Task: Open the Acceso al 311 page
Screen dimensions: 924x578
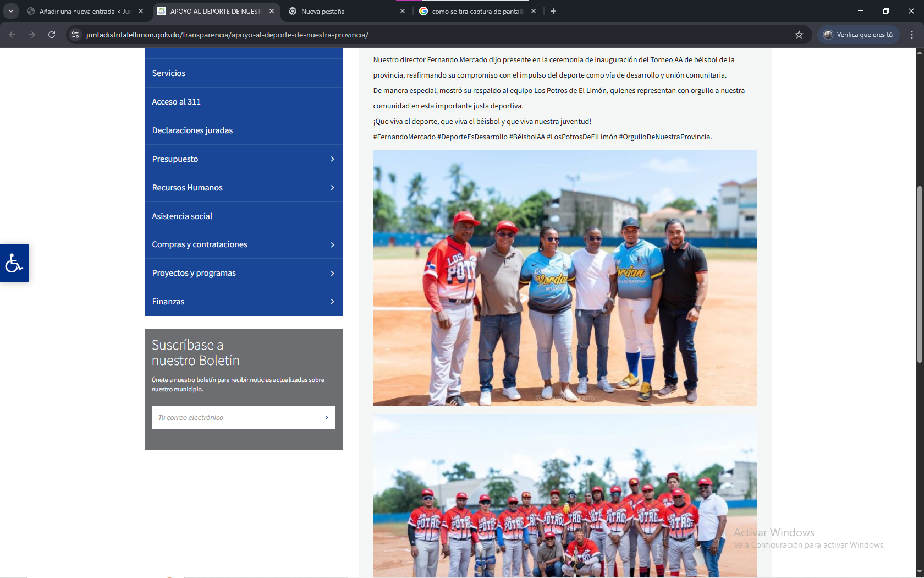Action: (x=176, y=102)
